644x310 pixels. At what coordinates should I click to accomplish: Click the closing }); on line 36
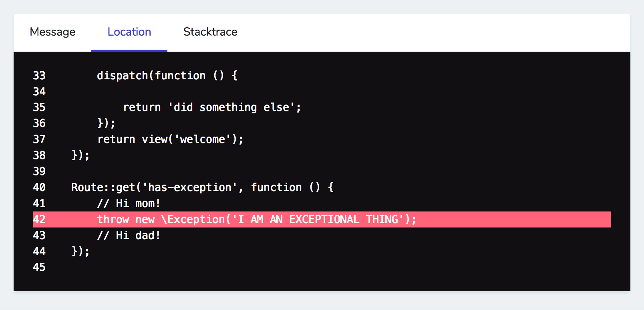pyautogui.click(x=106, y=123)
